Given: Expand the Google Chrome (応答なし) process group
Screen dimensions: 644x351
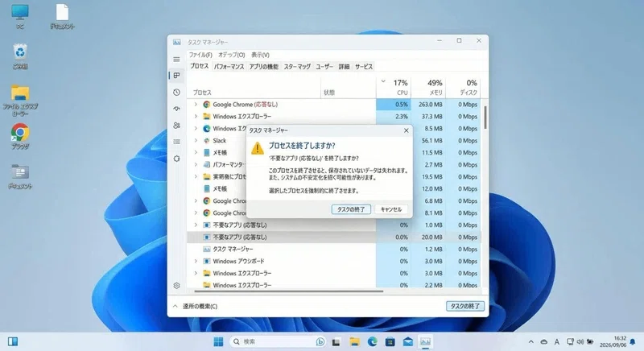Looking at the screenshot, I should (196, 105).
